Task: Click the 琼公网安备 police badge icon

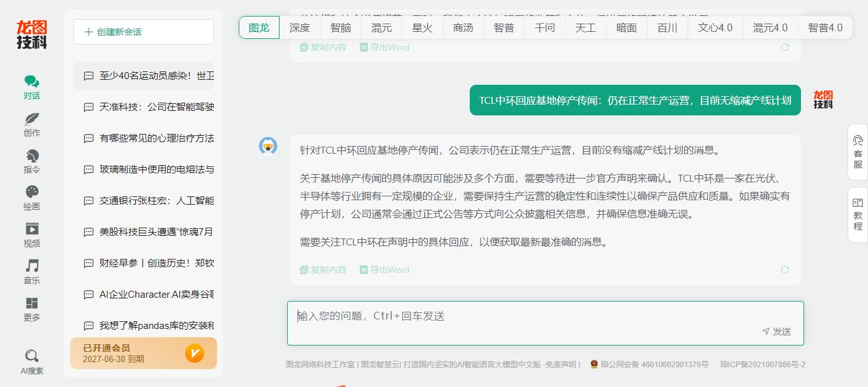Action: coord(594,365)
